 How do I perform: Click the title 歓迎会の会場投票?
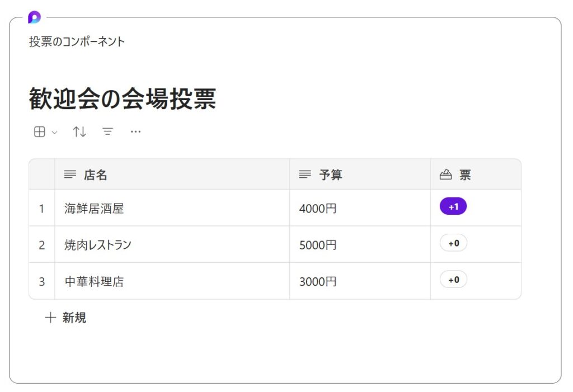tap(123, 100)
